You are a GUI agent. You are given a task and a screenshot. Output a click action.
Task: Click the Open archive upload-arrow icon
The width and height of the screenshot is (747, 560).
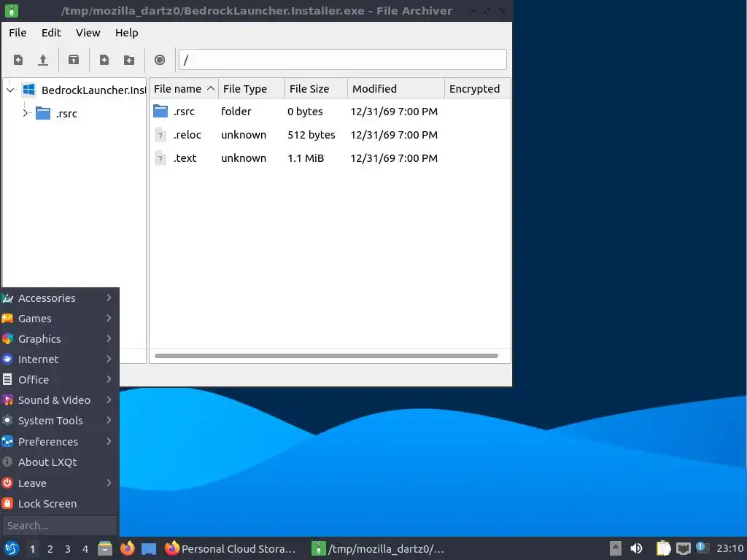(x=43, y=60)
